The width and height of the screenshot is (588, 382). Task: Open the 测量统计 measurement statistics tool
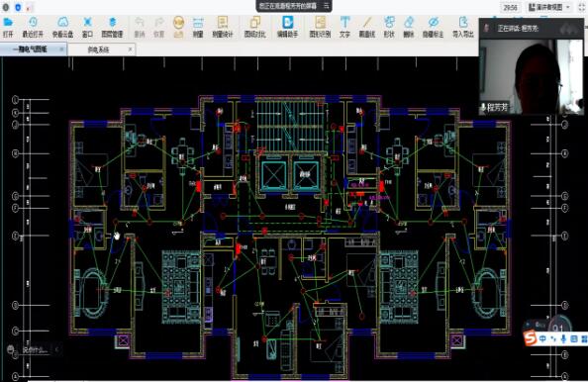[x=223, y=23]
